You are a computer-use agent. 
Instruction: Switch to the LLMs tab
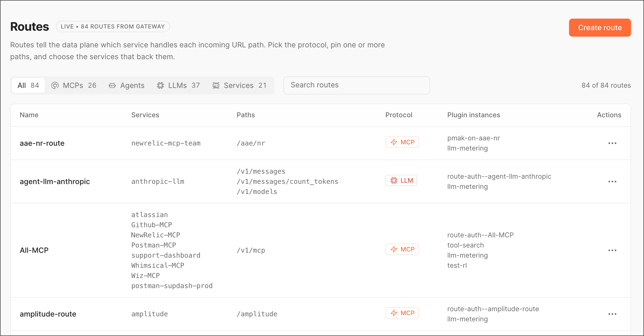pyautogui.click(x=178, y=85)
